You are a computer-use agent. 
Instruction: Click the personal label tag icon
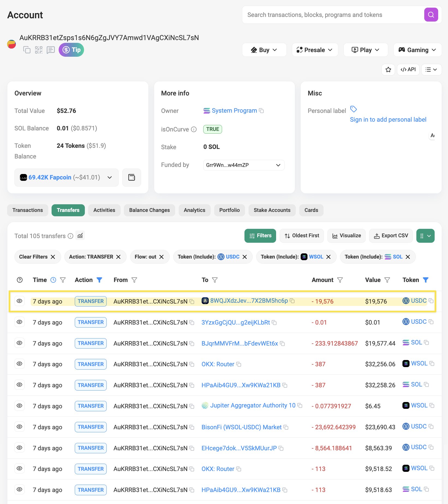coord(353,109)
